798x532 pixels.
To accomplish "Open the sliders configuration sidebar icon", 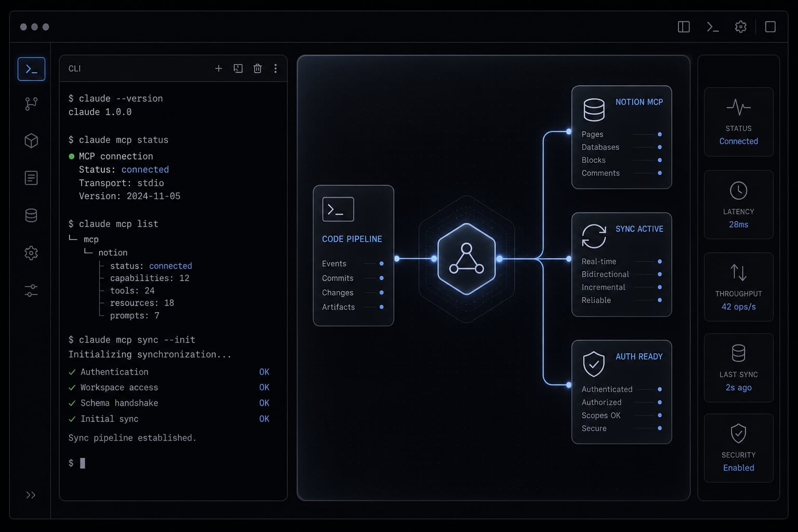I will (x=31, y=290).
